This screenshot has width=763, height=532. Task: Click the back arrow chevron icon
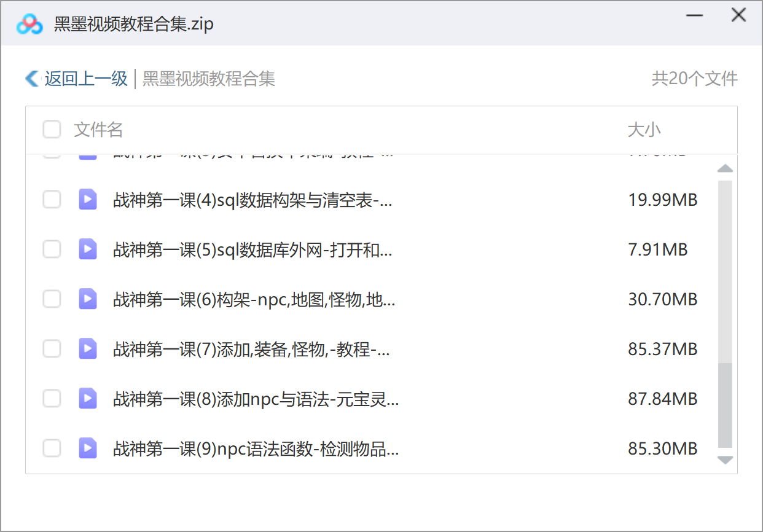pyautogui.click(x=32, y=79)
